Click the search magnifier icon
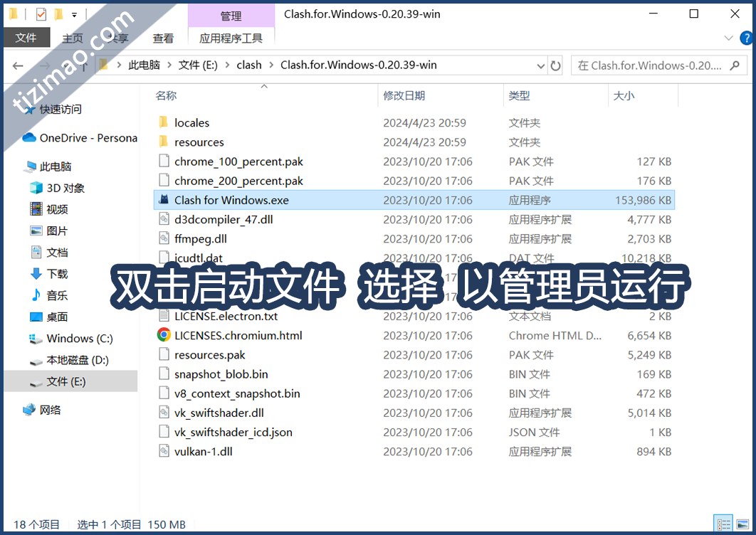Viewport: 756px width, 535px height. tap(735, 65)
